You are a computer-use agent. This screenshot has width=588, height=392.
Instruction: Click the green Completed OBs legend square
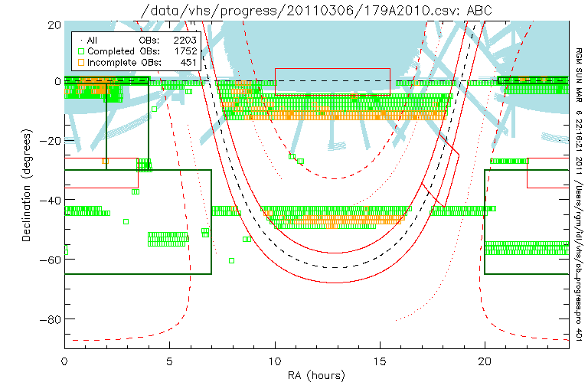[x=80, y=50]
